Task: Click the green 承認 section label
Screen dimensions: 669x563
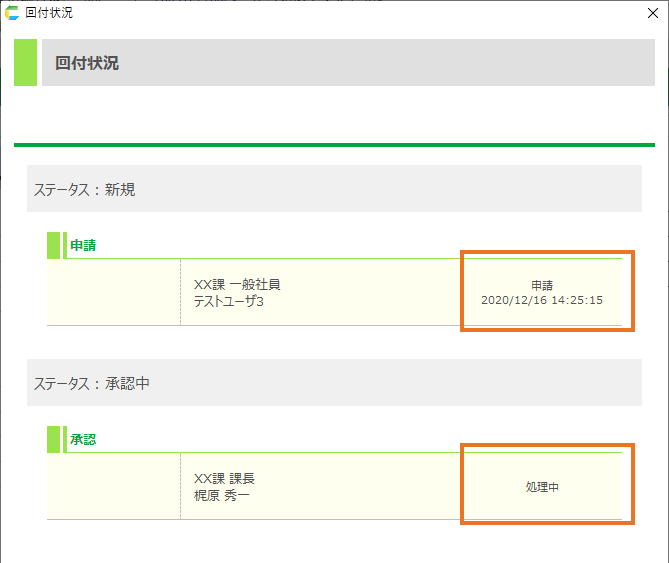Action: tap(83, 439)
